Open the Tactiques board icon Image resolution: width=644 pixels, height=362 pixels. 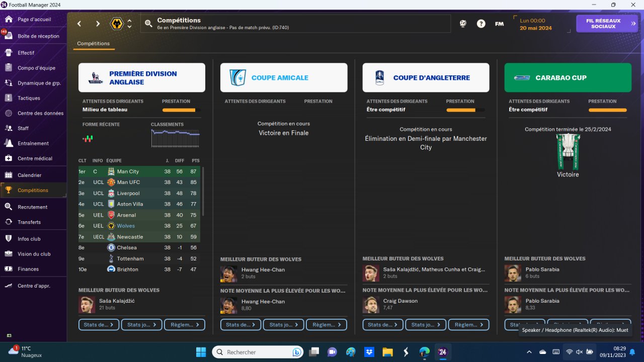(x=9, y=98)
